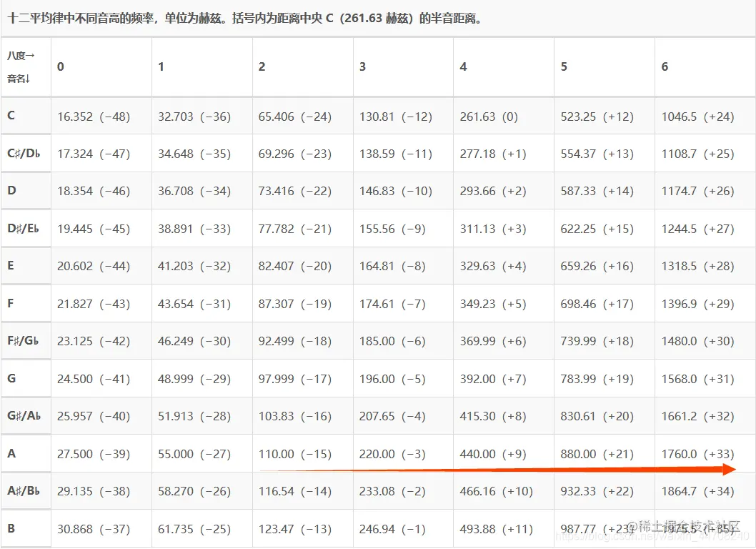Click the cell 466.16 (+10)
The height and width of the screenshot is (549, 756).
click(503, 490)
